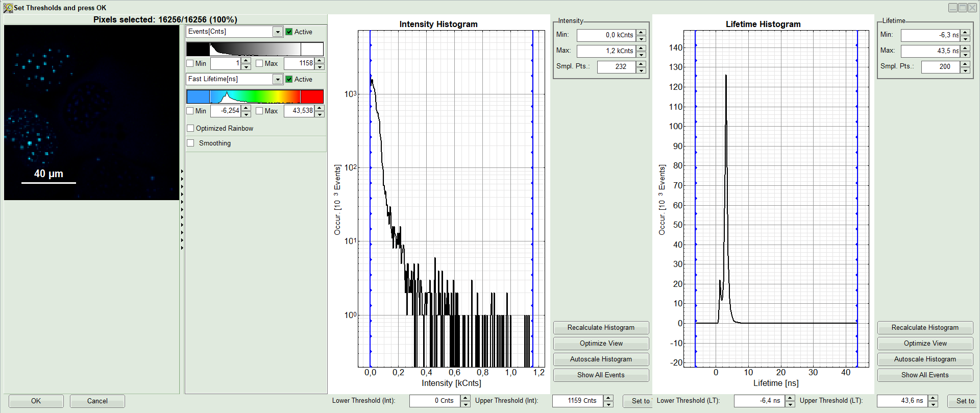Image resolution: width=980 pixels, height=413 pixels.
Task: Click Autoscale Histogram for Lifetime
Action: [x=925, y=359]
